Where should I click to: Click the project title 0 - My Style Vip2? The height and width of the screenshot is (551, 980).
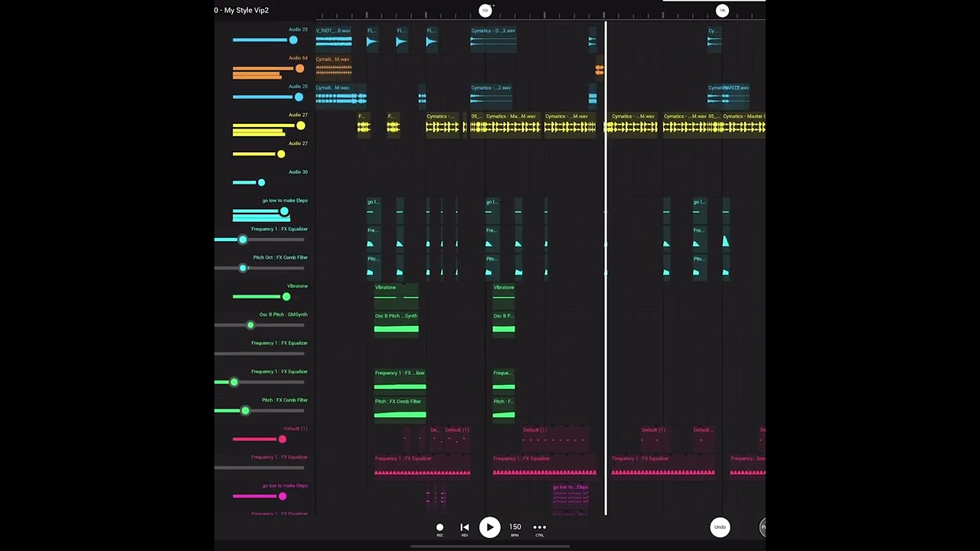(x=241, y=11)
